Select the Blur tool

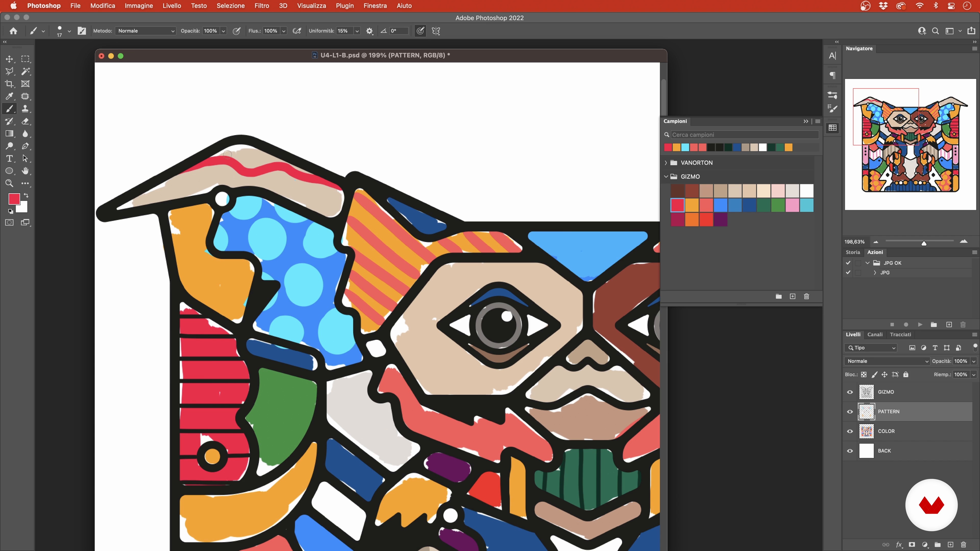[25, 133]
